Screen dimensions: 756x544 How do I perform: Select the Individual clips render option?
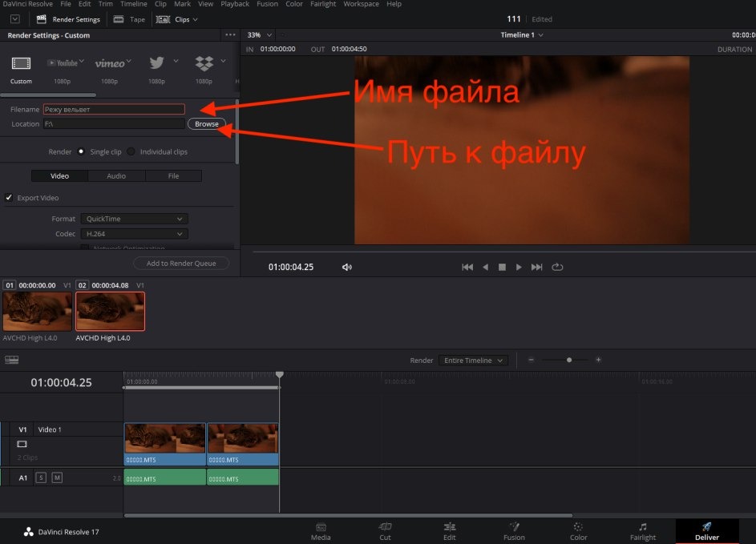click(131, 151)
